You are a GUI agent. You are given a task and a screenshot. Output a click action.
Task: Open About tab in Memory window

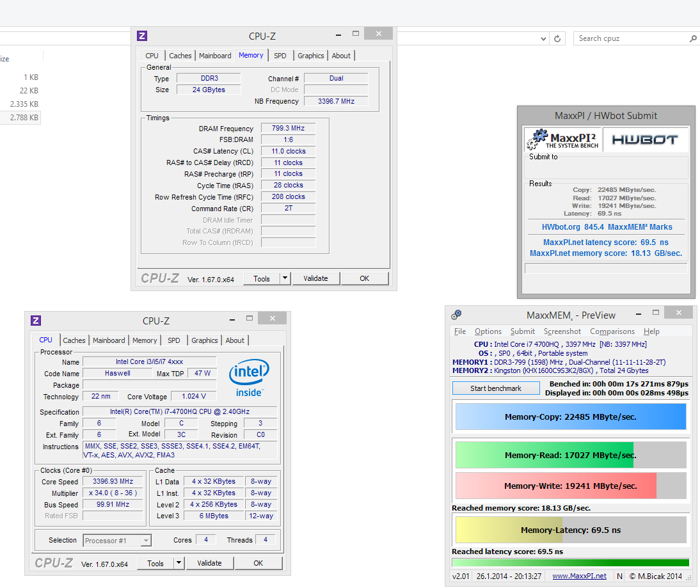pyautogui.click(x=341, y=56)
